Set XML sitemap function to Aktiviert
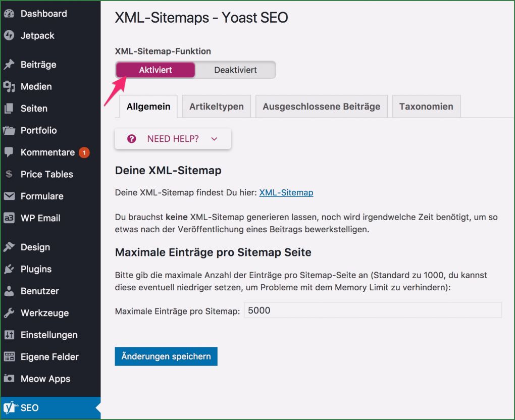The image size is (515, 420). [156, 70]
